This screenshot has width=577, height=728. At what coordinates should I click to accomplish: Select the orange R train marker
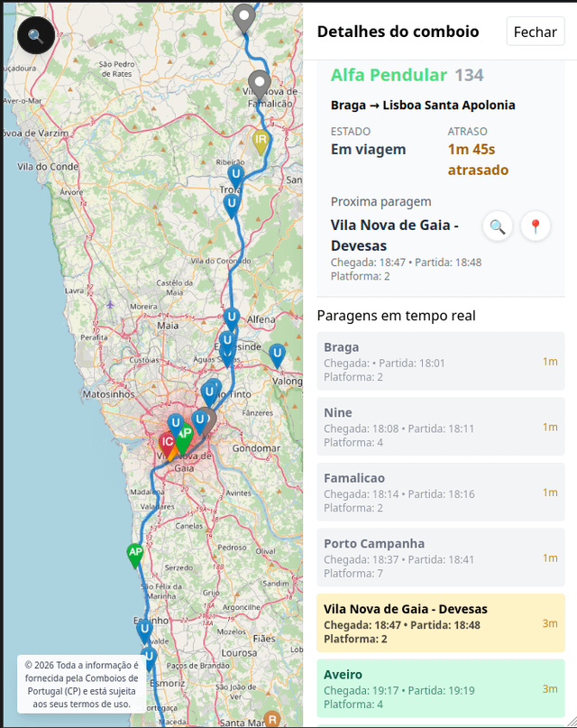271,719
